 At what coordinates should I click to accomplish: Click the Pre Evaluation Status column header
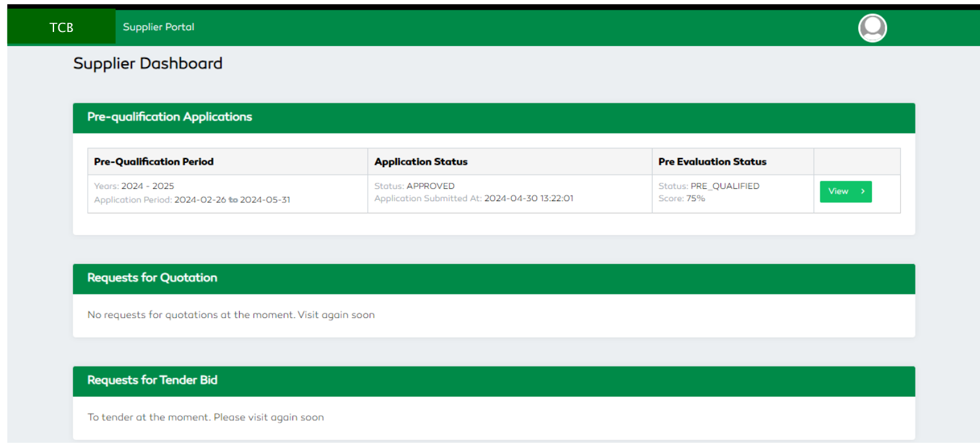coord(732,162)
